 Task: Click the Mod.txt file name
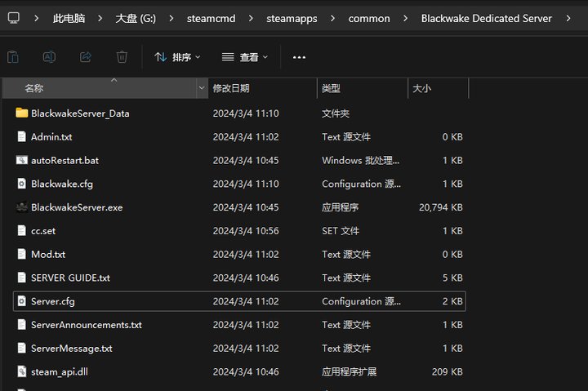point(48,255)
